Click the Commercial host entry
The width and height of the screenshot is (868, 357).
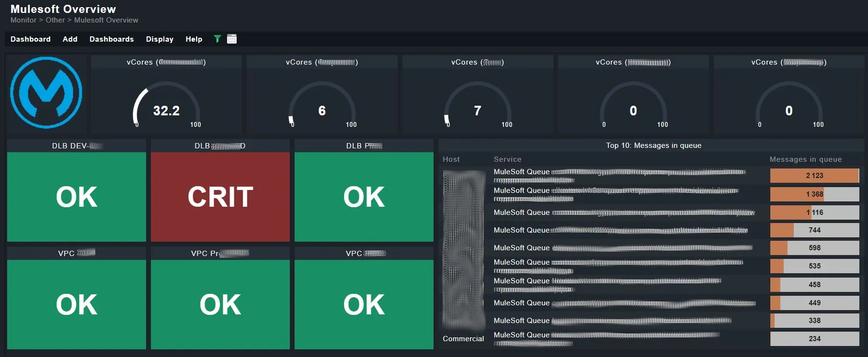pos(463,339)
